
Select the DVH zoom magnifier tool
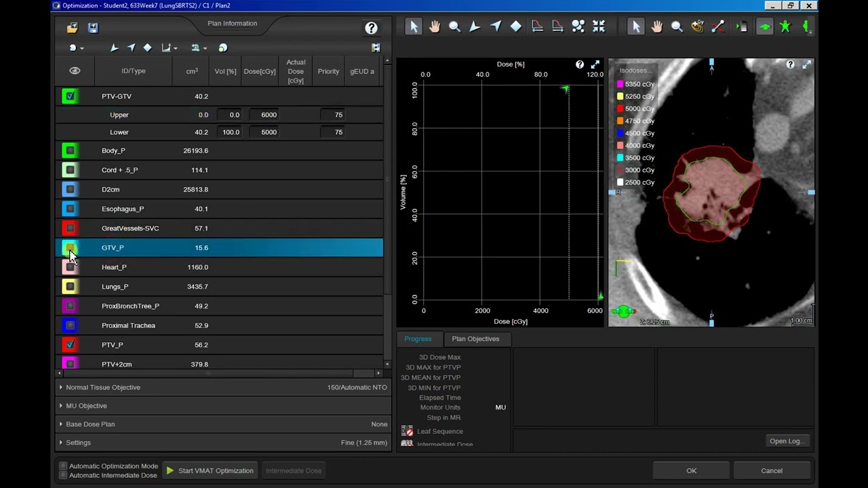pos(454,26)
